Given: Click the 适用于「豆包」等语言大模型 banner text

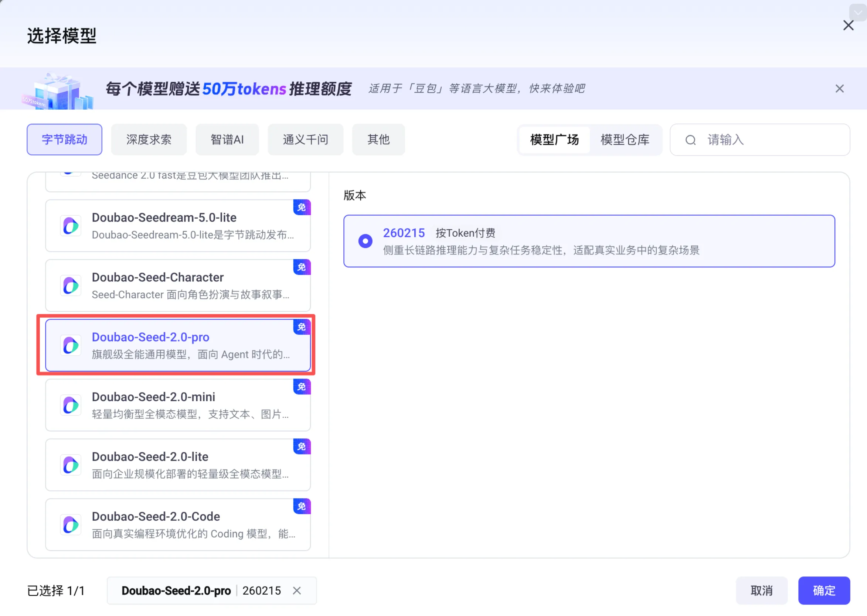Looking at the screenshot, I should pyautogui.click(x=476, y=89).
